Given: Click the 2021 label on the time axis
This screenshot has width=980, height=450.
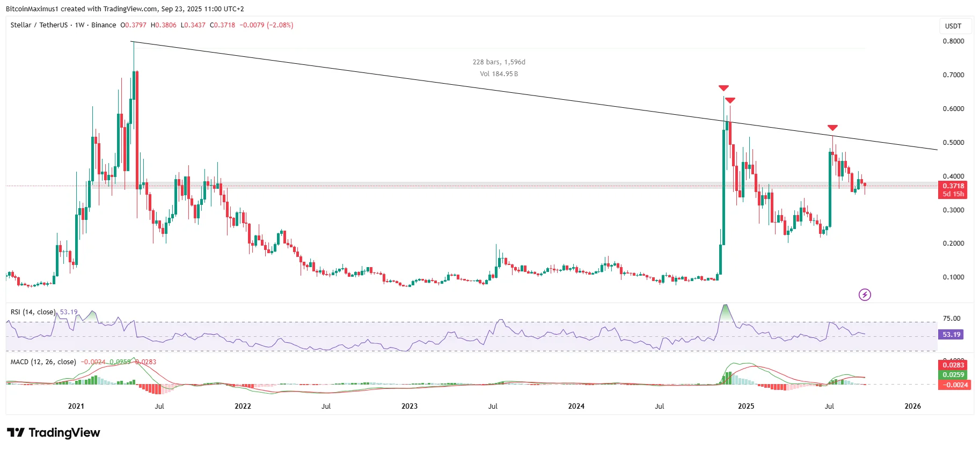Looking at the screenshot, I should (x=76, y=406).
